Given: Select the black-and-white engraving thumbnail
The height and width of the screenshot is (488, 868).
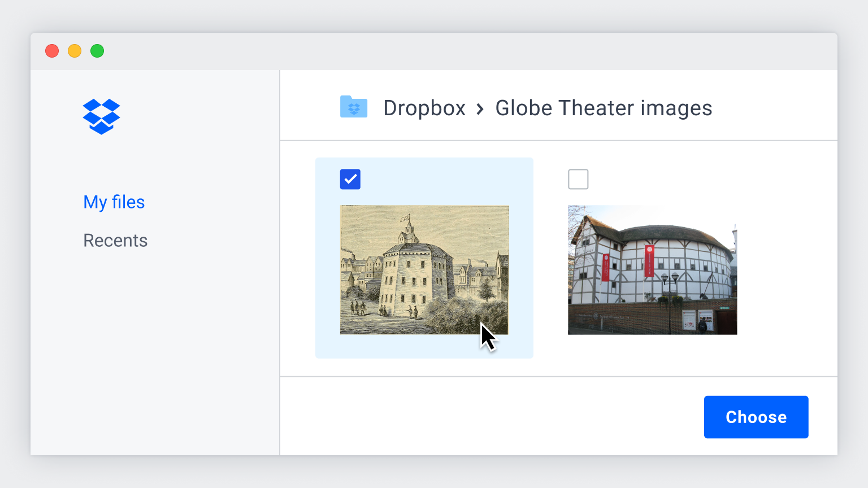Looking at the screenshot, I should [424, 270].
